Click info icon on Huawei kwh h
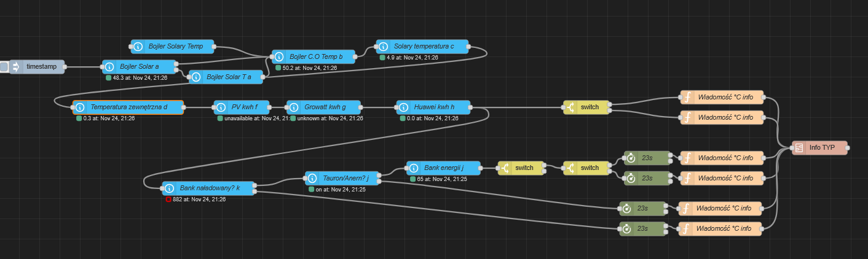Viewport: 868px width, 259px height. [403, 107]
